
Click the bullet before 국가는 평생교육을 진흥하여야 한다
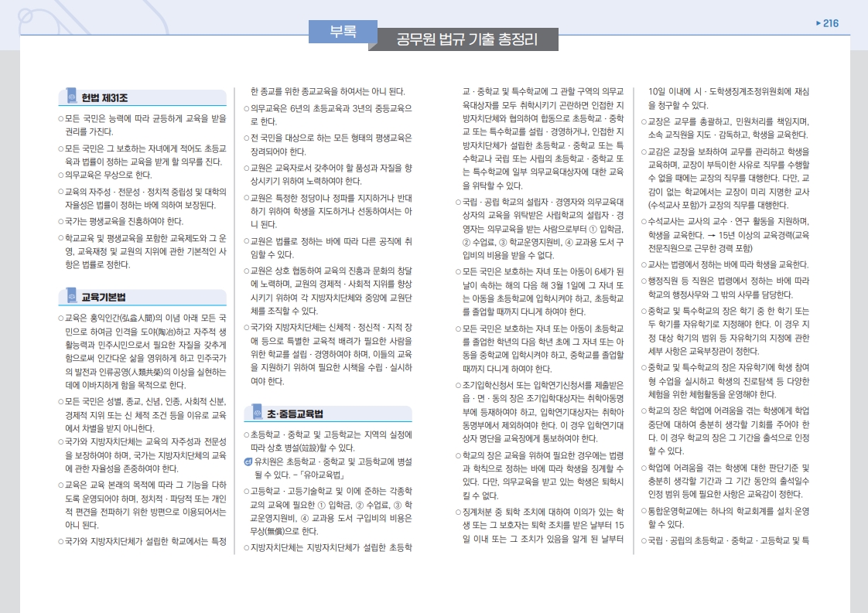pyautogui.click(x=61, y=220)
